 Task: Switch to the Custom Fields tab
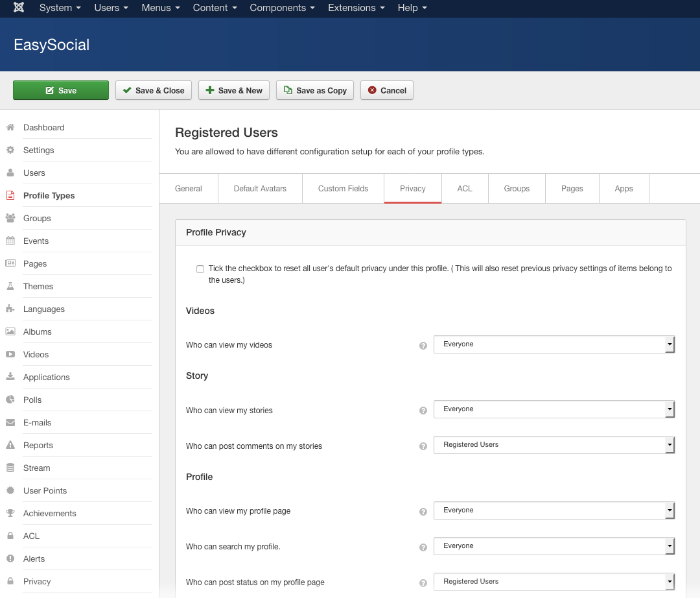[x=343, y=189]
